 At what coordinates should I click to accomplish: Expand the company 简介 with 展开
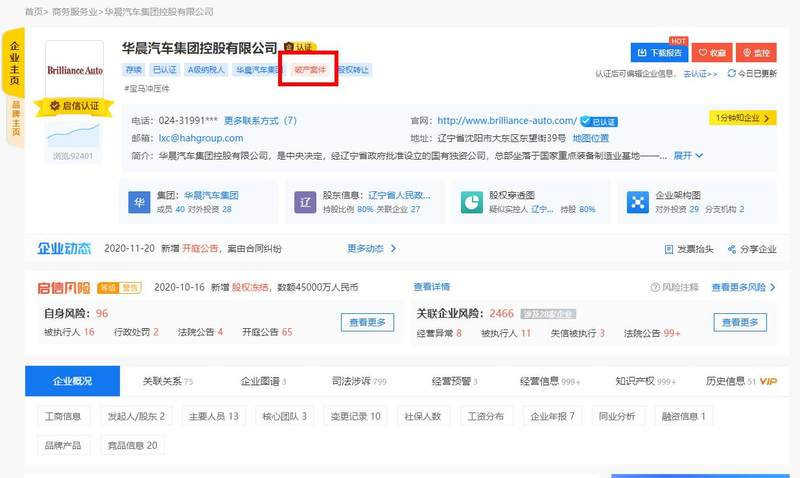click(688, 156)
